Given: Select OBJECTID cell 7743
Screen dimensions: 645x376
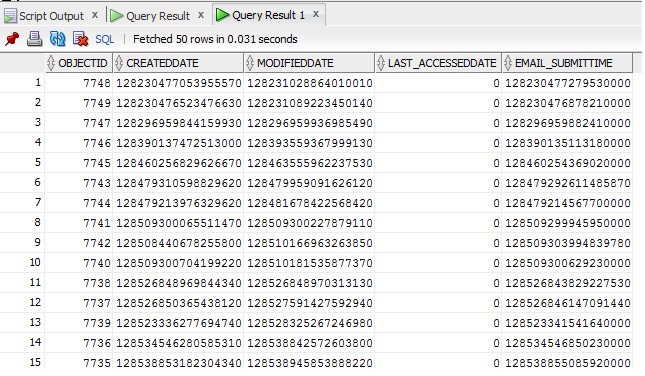Looking at the screenshot, I should click(x=79, y=183).
